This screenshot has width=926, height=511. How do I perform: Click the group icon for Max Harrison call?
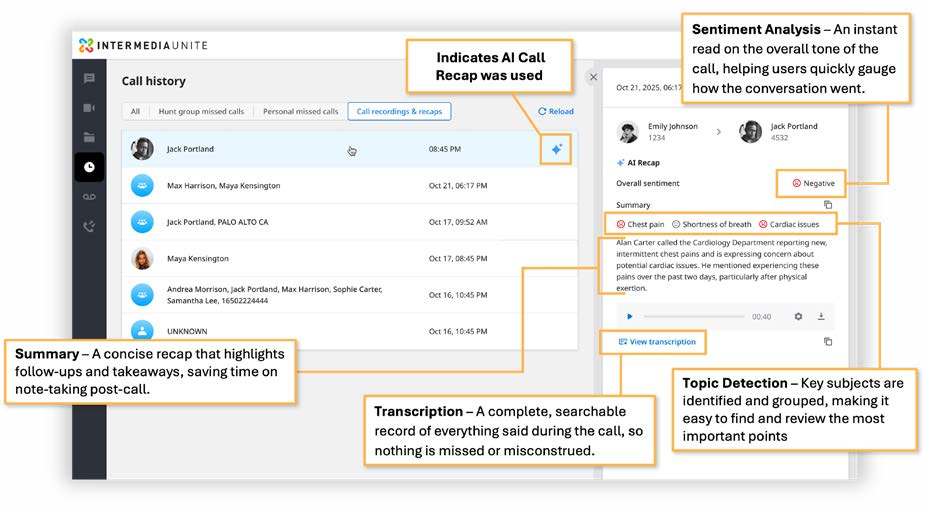click(142, 185)
